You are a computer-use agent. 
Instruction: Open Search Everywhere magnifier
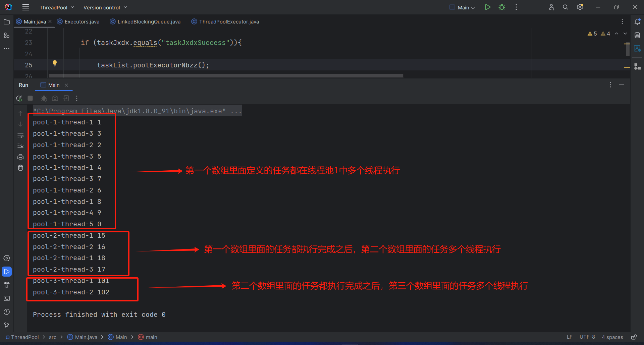coord(566,7)
